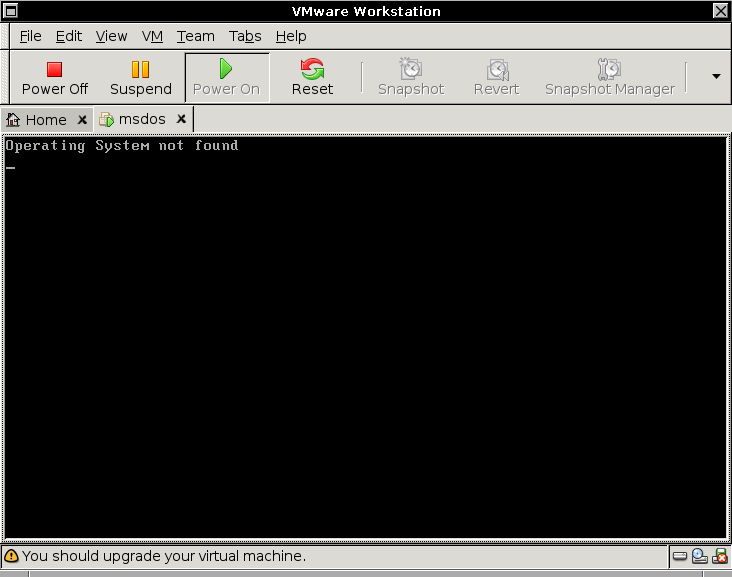Open the Edit menu
The width and height of the screenshot is (732, 577).
69,36
